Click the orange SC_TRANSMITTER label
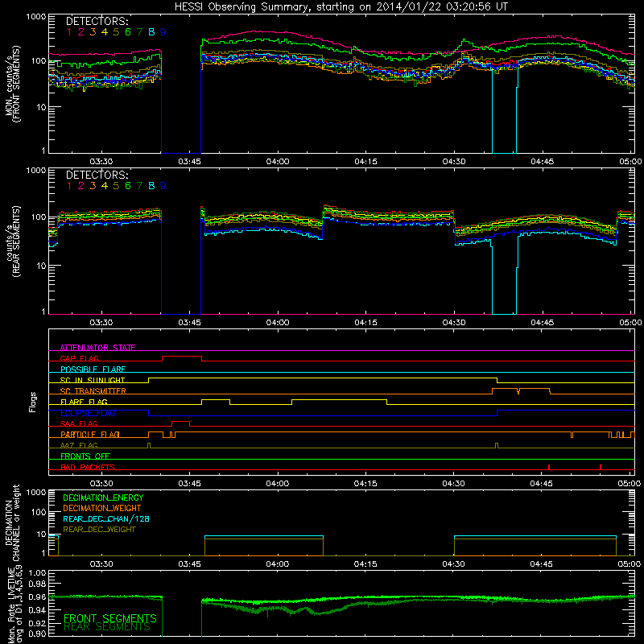 click(93, 391)
